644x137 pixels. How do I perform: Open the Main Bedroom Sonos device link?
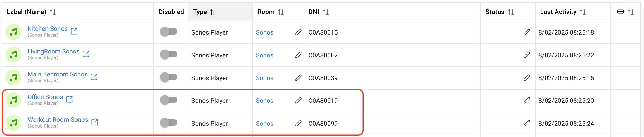click(x=58, y=74)
